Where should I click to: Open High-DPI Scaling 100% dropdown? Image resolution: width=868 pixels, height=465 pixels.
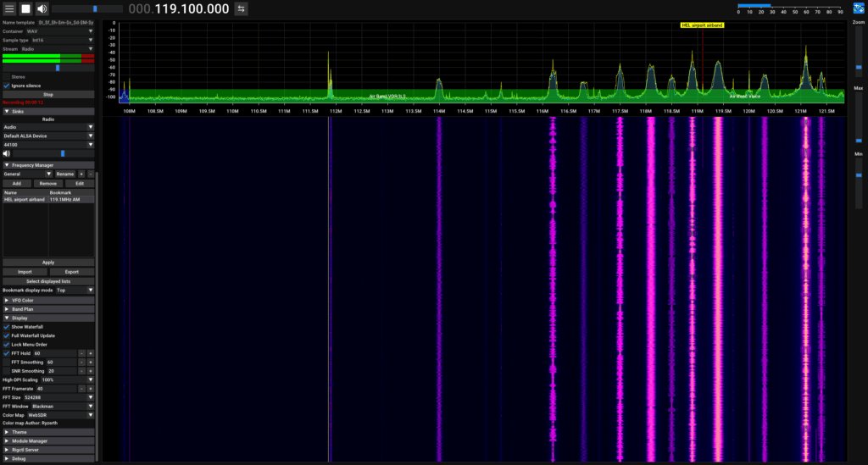(x=67, y=380)
